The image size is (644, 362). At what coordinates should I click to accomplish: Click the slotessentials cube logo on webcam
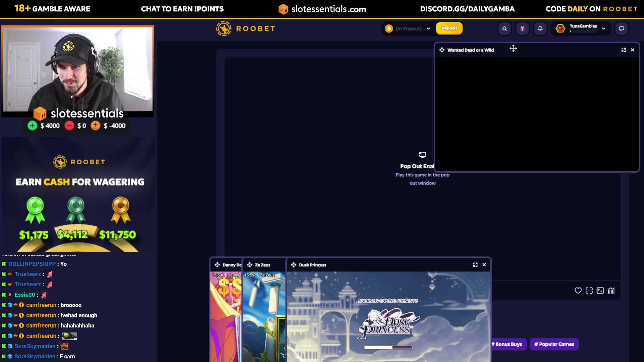coord(40,114)
